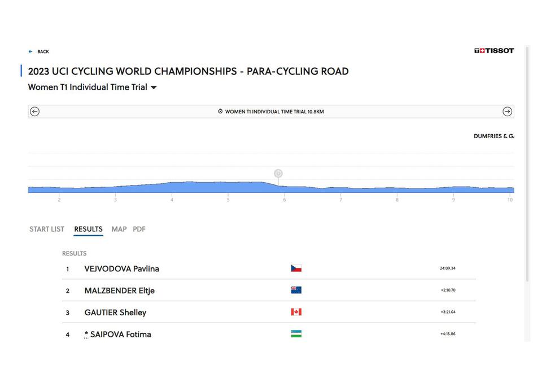Click the New Zealand flag icon
Viewport: 542px width, 392px height.
click(296, 290)
